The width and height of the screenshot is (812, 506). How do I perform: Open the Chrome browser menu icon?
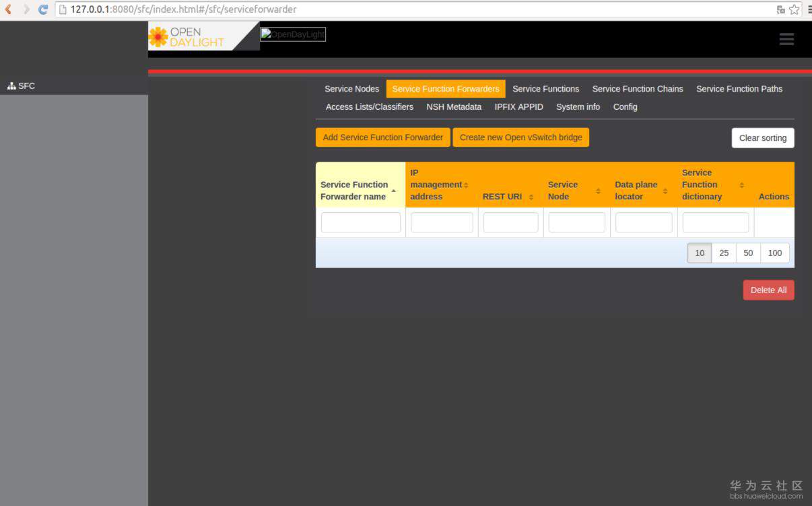[x=808, y=9]
